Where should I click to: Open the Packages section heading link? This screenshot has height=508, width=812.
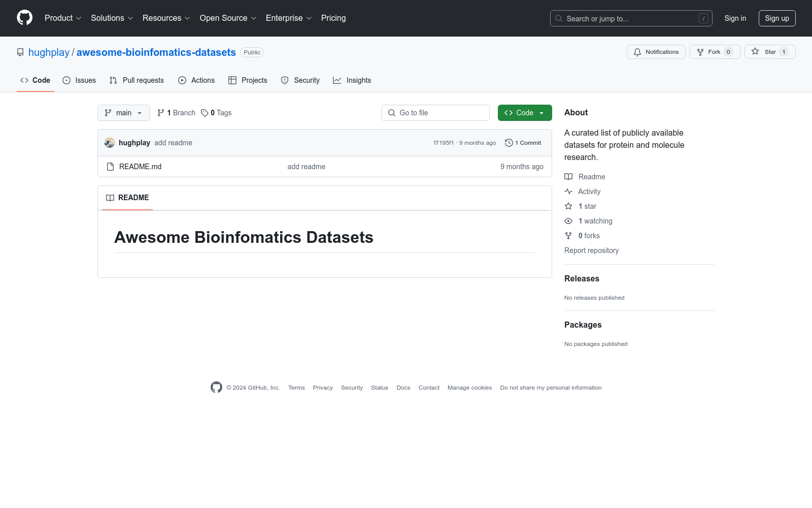coord(583,325)
